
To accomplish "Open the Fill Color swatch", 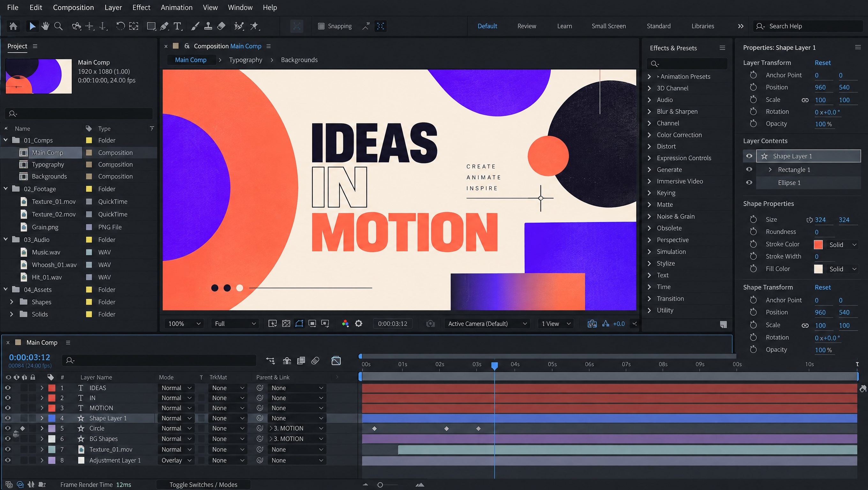I will tap(818, 269).
